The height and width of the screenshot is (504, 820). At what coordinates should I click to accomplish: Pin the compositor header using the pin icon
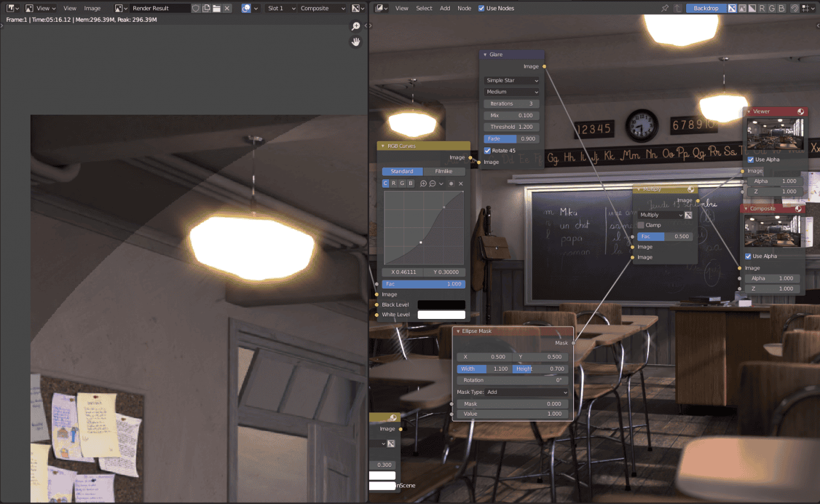pyautogui.click(x=666, y=8)
